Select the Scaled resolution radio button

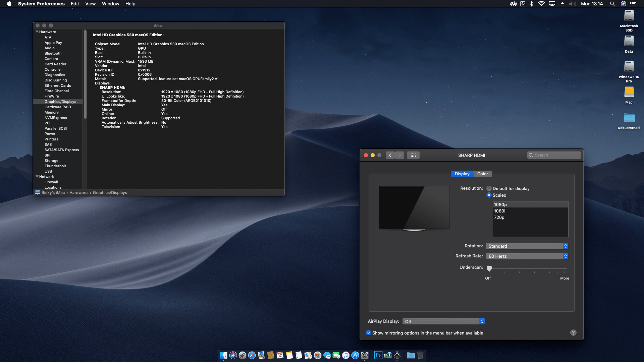point(489,195)
